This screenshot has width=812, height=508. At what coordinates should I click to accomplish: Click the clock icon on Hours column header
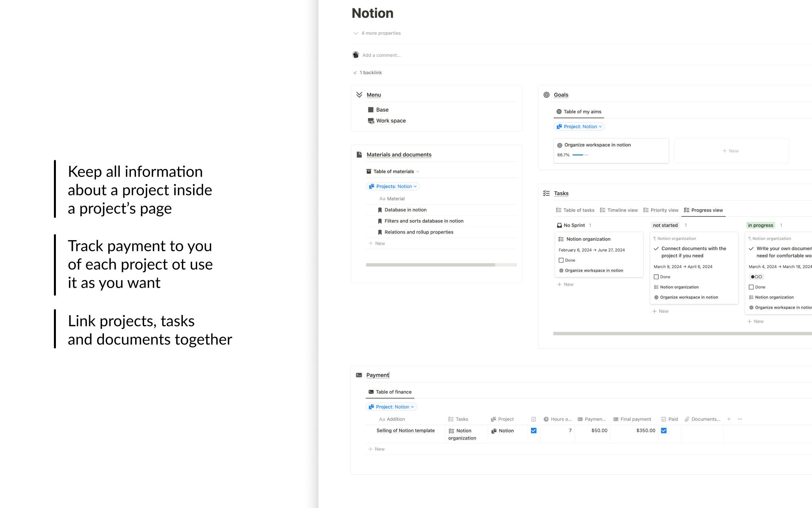(x=546, y=419)
